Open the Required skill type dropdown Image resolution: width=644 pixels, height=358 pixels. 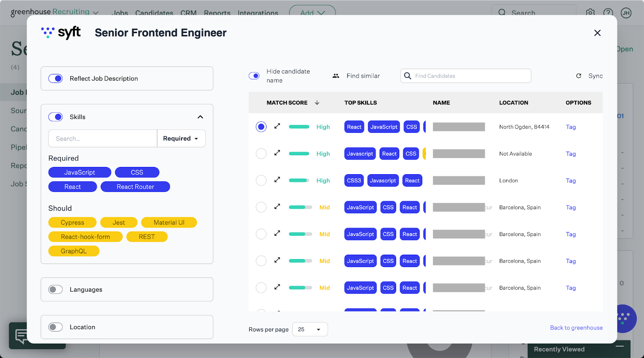[181, 138]
